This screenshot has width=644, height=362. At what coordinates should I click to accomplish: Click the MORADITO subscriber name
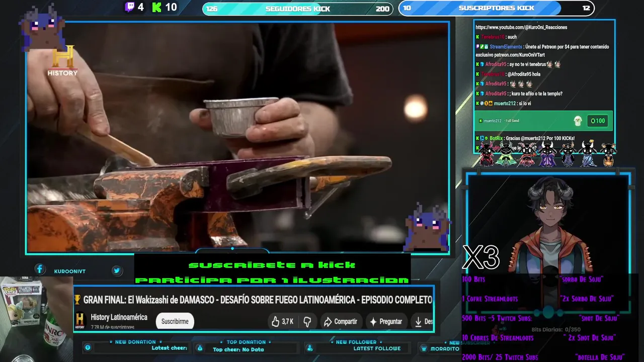pyautogui.click(x=445, y=348)
